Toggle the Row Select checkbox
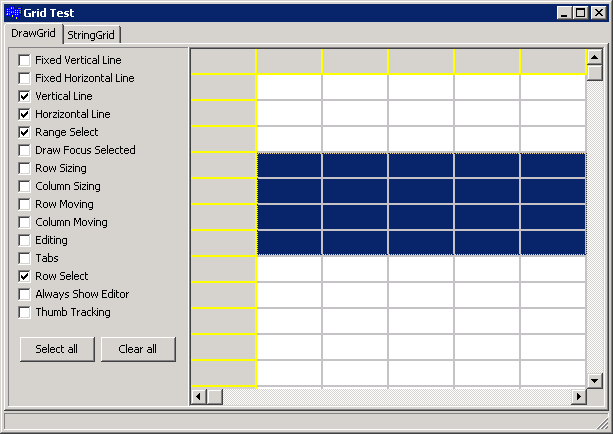Image resolution: width=613 pixels, height=434 pixels. (24, 276)
